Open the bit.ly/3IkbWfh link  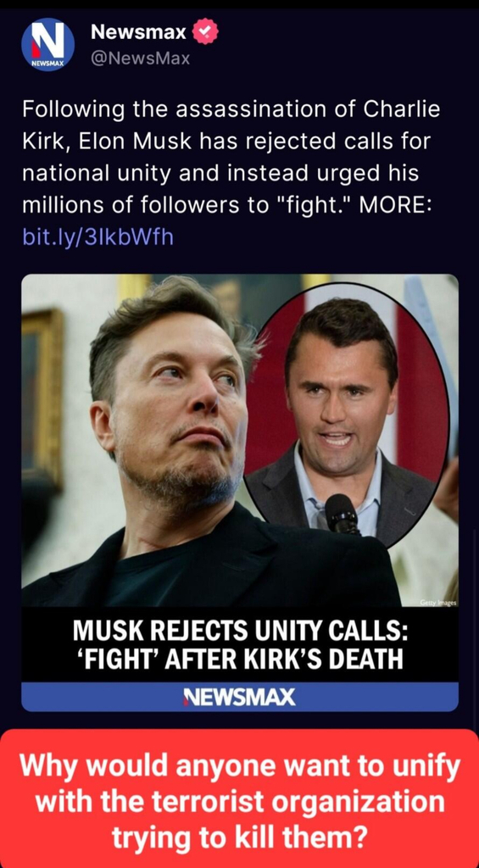pos(97,237)
